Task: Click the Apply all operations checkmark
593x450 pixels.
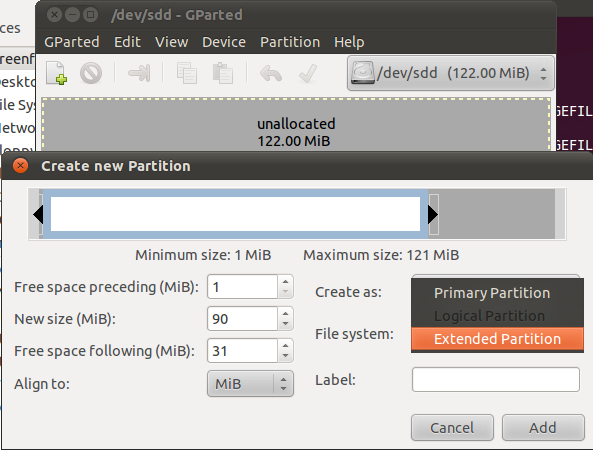Action: click(307, 73)
